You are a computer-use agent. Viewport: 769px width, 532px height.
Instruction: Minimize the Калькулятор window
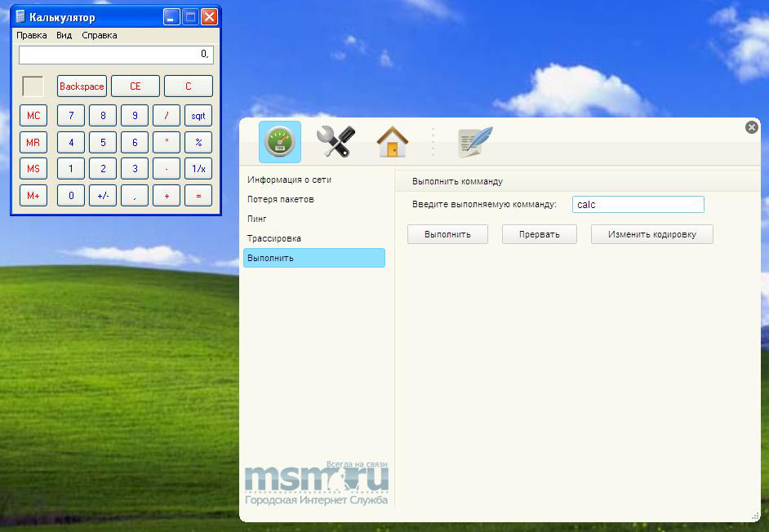171,17
